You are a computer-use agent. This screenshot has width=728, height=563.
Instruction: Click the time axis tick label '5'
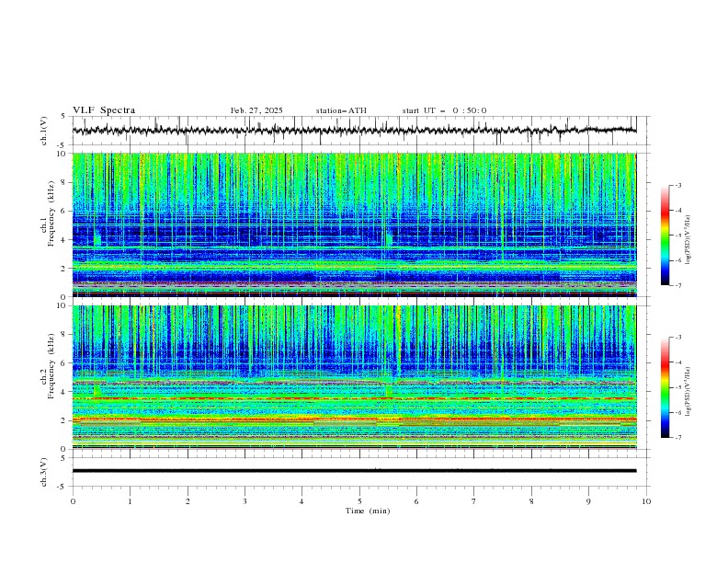(359, 501)
